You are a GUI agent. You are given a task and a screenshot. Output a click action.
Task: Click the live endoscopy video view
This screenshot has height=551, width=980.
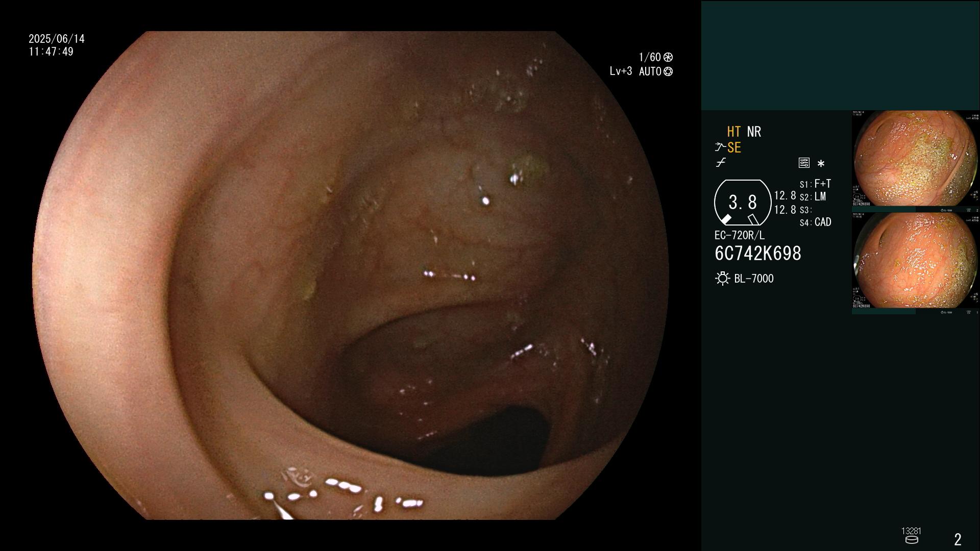(351, 275)
